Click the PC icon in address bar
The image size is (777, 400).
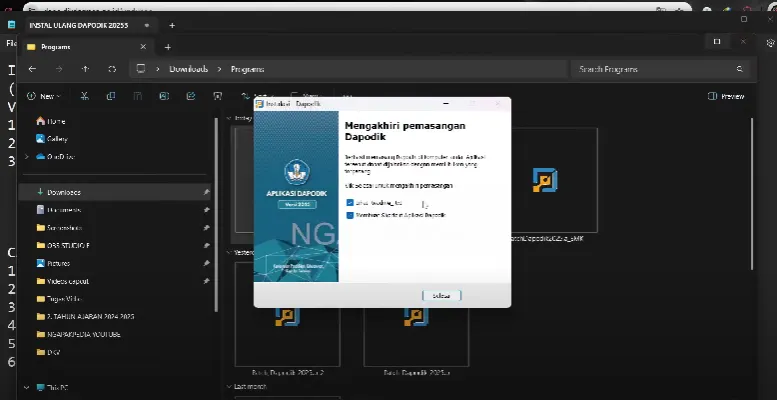pyautogui.click(x=141, y=69)
